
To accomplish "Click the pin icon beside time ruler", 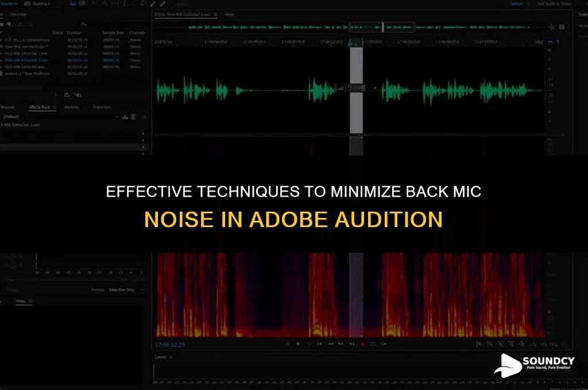I will (x=558, y=42).
